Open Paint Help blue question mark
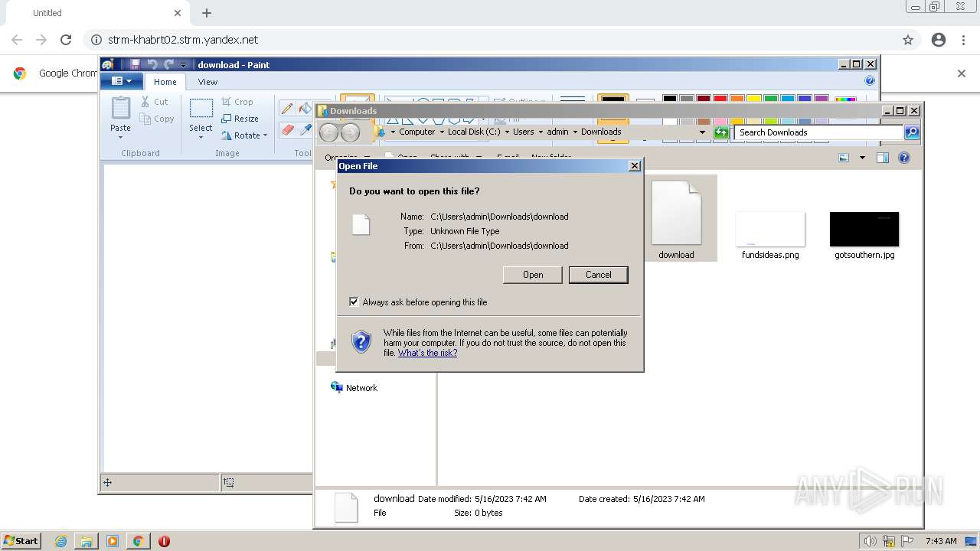This screenshot has width=980, height=551. pos(870,80)
